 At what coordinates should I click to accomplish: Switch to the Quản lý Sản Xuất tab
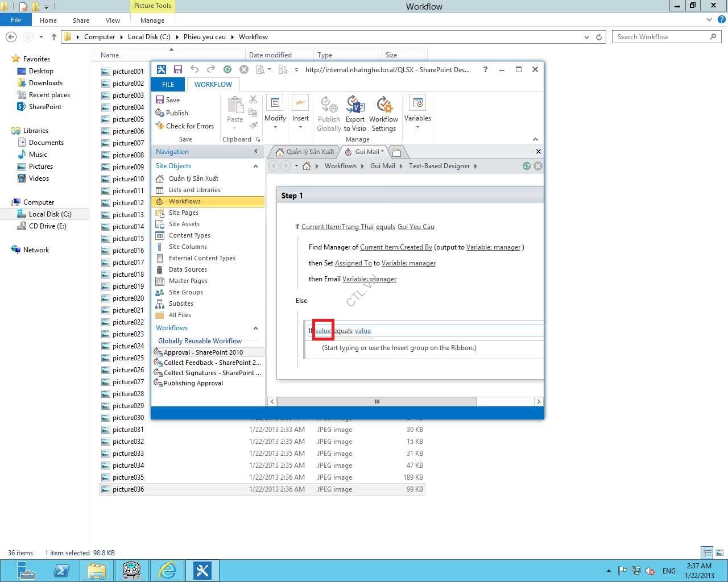[305, 152]
